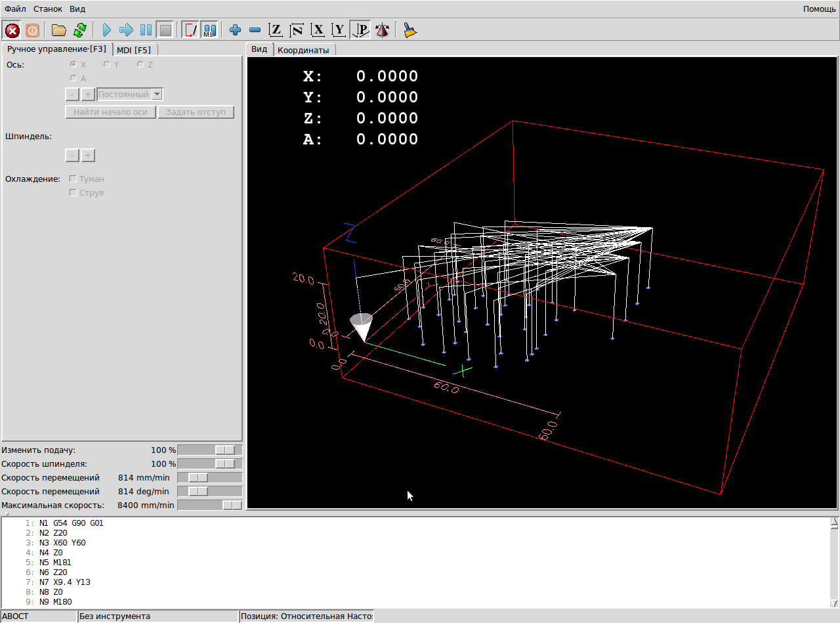Zoom in with the blue plus icon
This screenshot has height=623, width=840.
click(x=235, y=30)
